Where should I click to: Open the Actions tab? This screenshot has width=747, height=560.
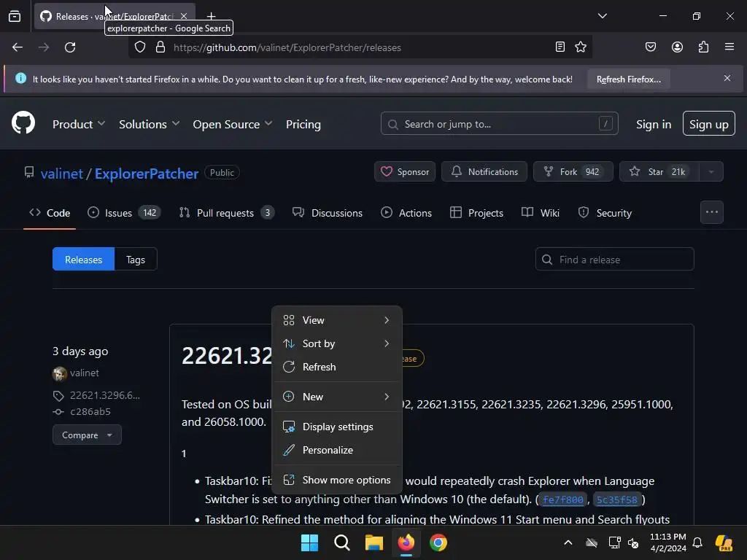pyautogui.click(x=406, y=213)
